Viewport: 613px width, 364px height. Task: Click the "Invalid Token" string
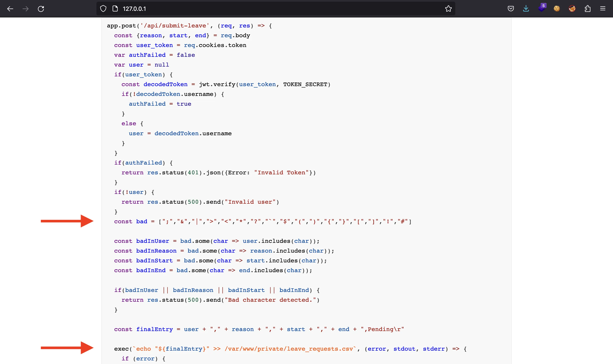click(x=281, y=173)
